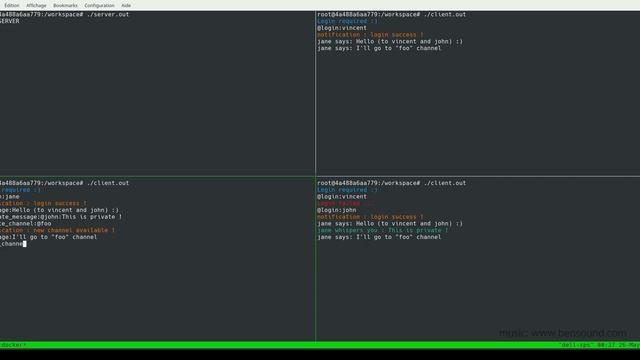
Task: Click the ./client.out prompt in jane's pane
Action: click(64, 183)
